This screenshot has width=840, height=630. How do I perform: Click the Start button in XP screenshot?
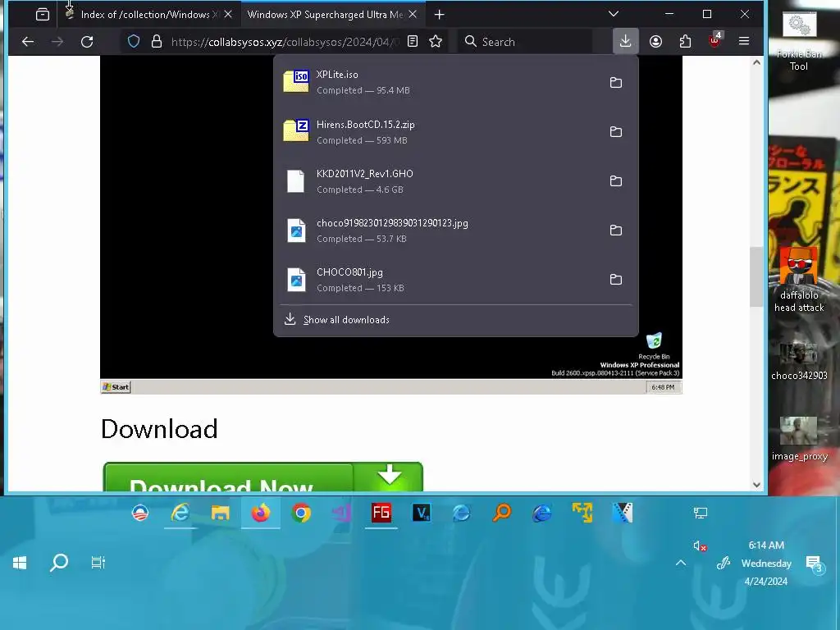[116, 387]
